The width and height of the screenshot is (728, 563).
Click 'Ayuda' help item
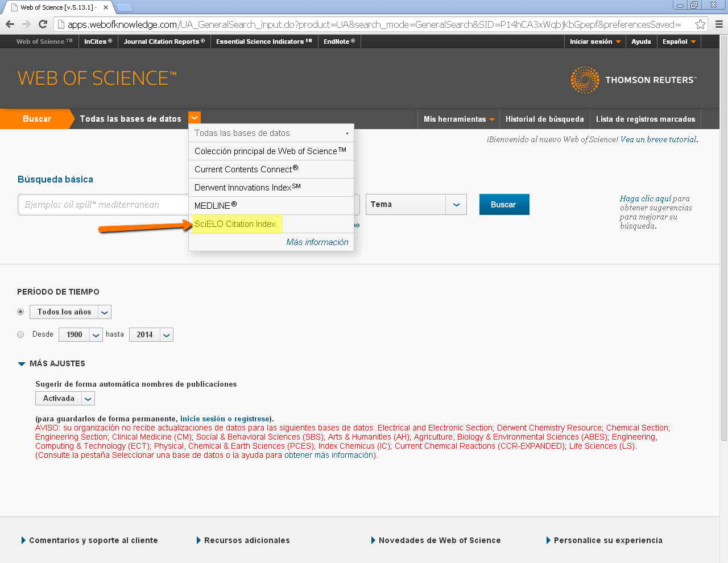point(641,42)
